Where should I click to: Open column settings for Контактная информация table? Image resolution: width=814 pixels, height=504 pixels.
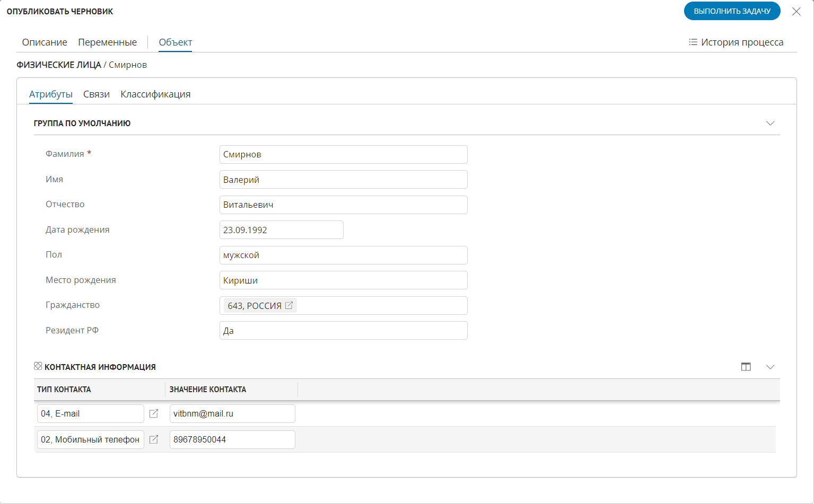coord(746,367)
